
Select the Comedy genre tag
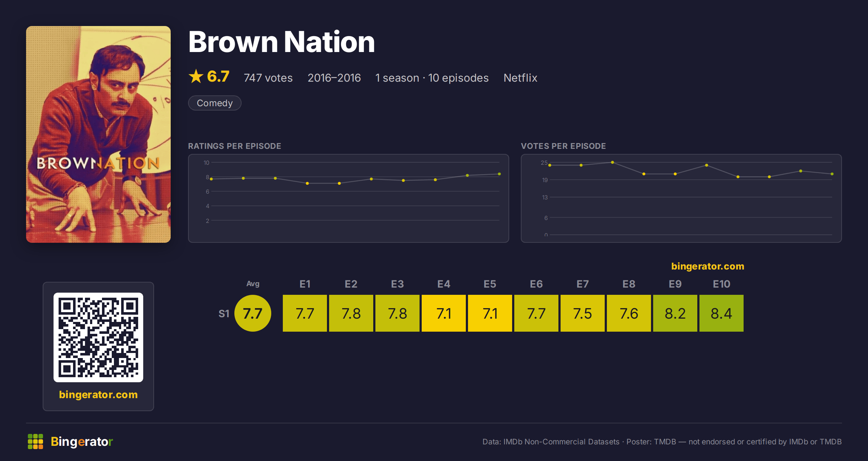click(215, 103)
